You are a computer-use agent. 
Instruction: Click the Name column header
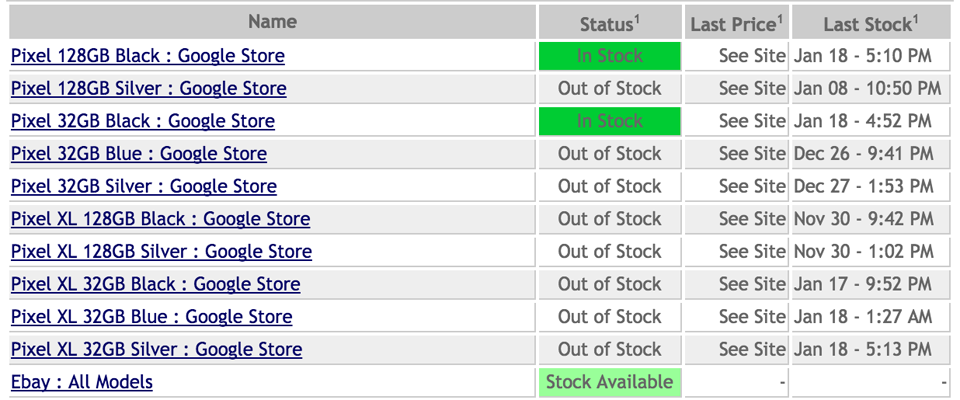[x=272, y=22]
